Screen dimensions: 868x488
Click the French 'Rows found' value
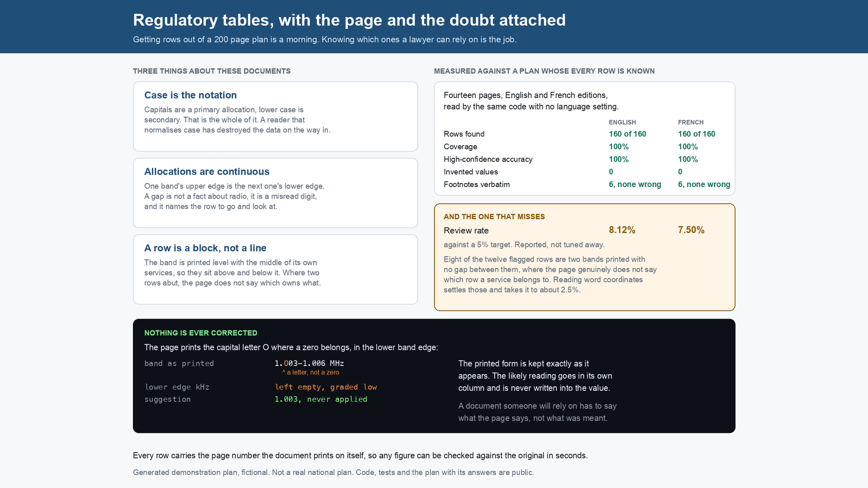click(x=697, y=134)
